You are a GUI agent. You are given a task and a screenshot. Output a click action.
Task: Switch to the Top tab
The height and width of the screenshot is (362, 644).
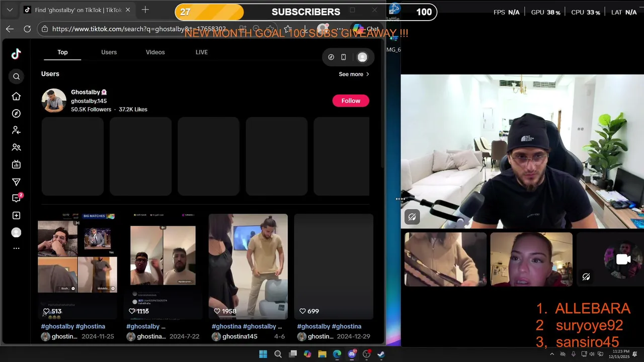click(x=62, y=52)
